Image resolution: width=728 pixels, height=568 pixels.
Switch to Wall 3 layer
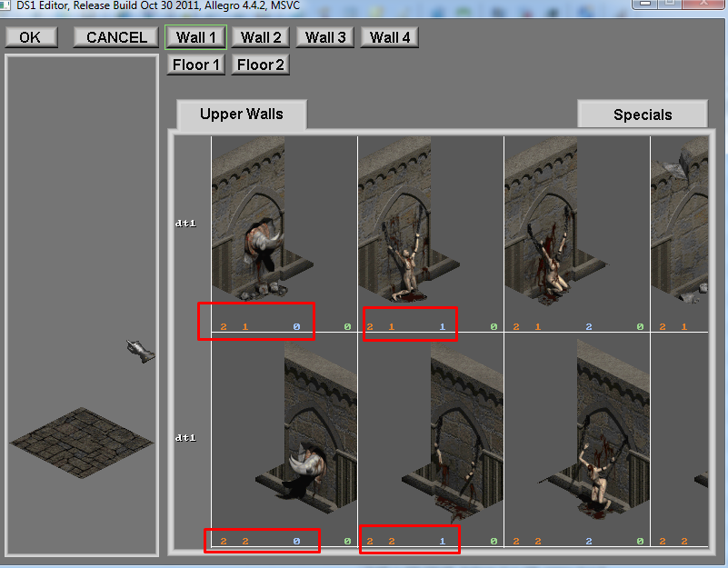[x=325, y=37]
